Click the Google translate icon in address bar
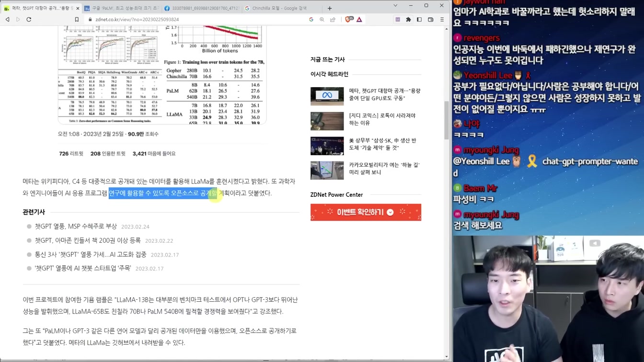This screenshot has height=362, width=644. pos(311,20)
